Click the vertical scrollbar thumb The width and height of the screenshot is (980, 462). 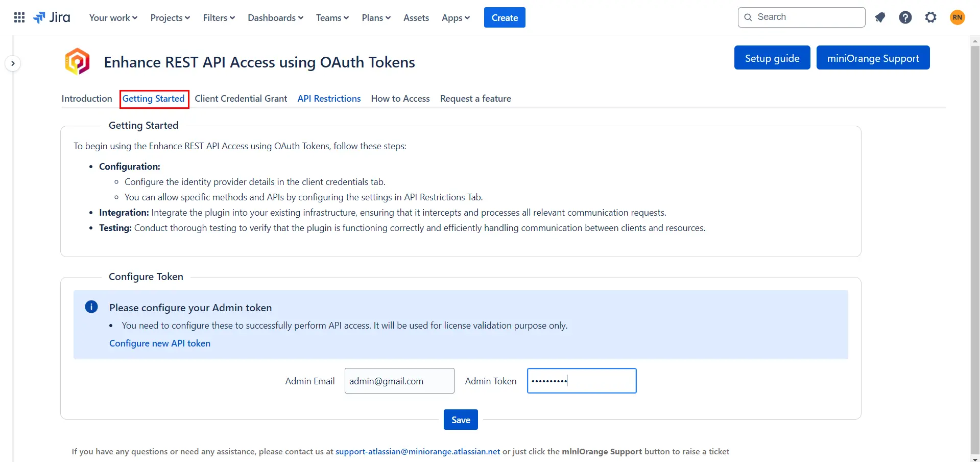975,249
